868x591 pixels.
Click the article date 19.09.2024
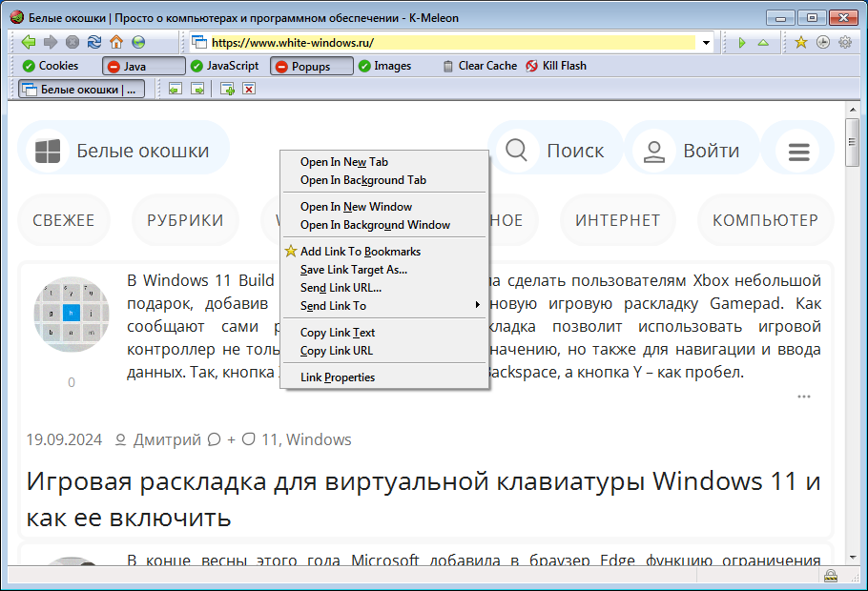[x=64, y=440]
